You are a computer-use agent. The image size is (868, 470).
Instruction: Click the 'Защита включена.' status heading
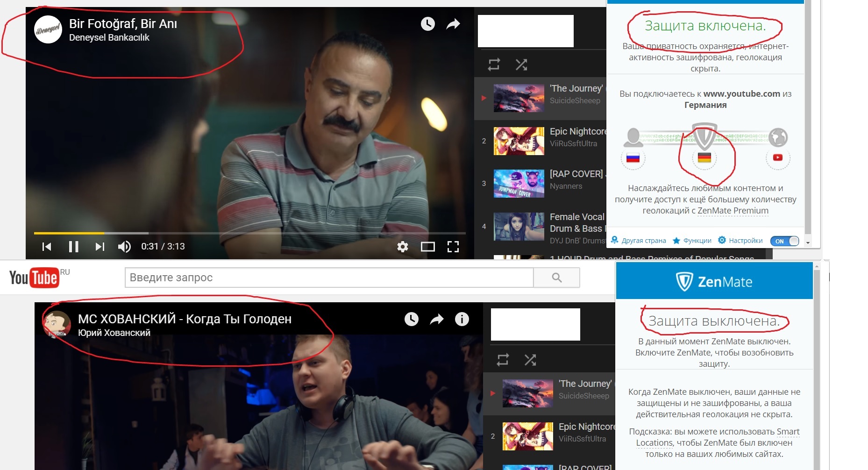click(x=705, y=26)
